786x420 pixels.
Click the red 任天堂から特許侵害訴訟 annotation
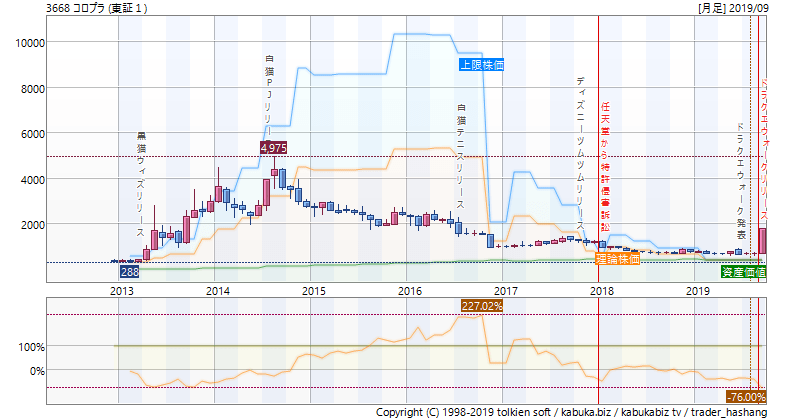coord(605,166)
